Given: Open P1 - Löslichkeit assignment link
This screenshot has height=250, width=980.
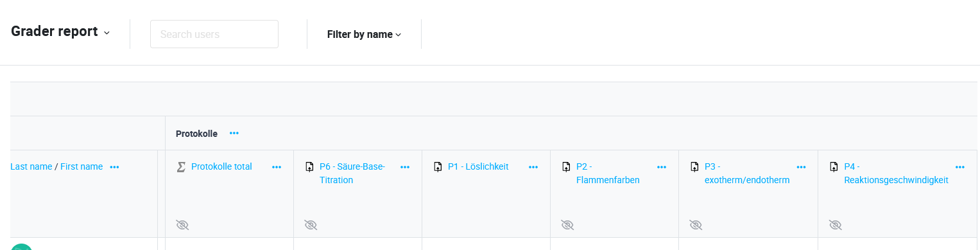Looking at the screenshot, I should click(478, 166).
